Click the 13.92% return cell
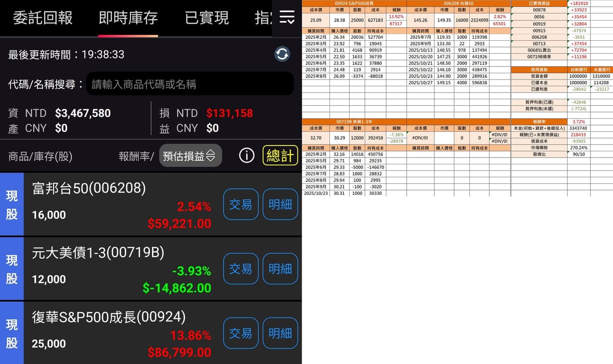 (x=397, y=16)
